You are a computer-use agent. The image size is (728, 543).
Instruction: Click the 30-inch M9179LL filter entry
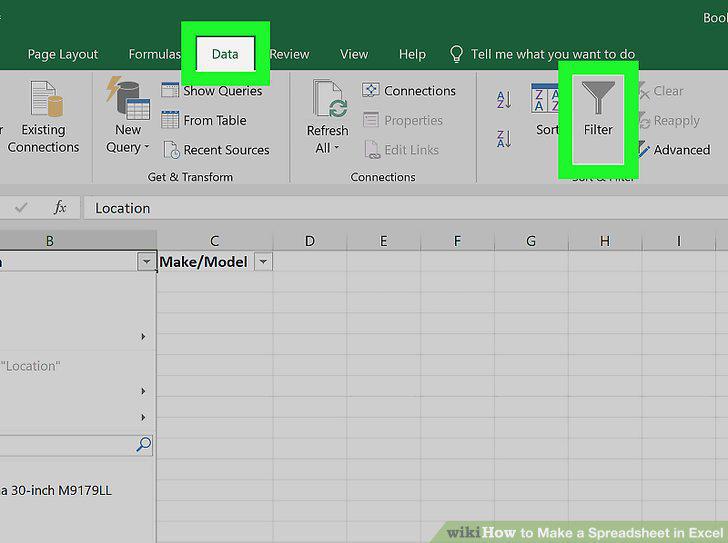tap(56, 491)
